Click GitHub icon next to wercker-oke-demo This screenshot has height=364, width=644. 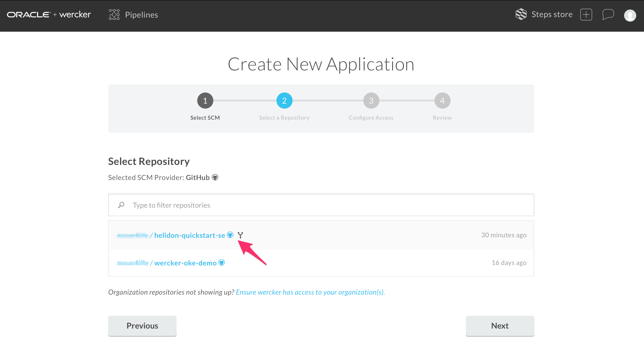point(222,263)
